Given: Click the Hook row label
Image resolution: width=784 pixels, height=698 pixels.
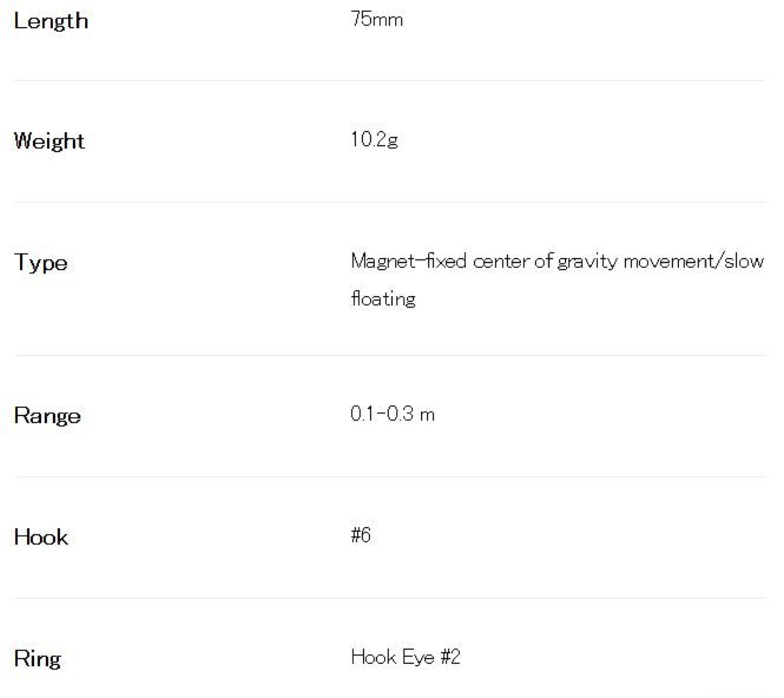Looking at the screenshot, I should coord(41,537).
